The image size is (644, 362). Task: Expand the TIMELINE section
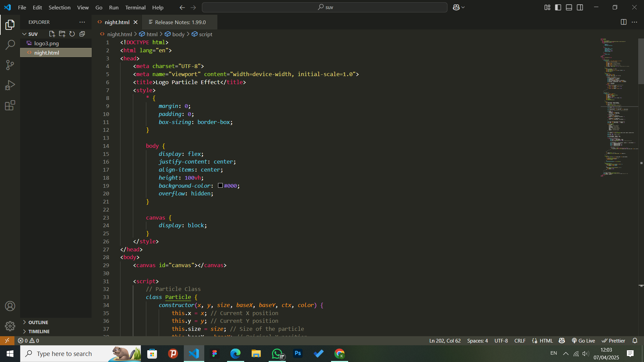(39, 331)
